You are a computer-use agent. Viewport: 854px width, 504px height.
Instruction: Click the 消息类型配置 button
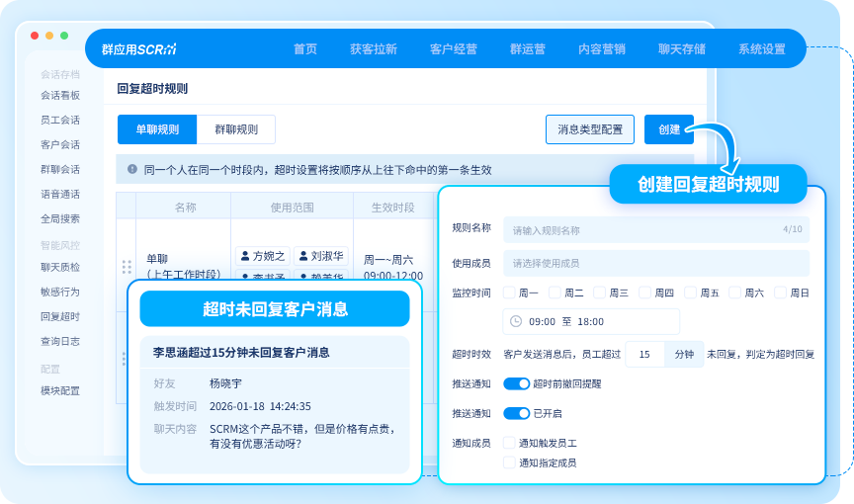click(590, 129)
